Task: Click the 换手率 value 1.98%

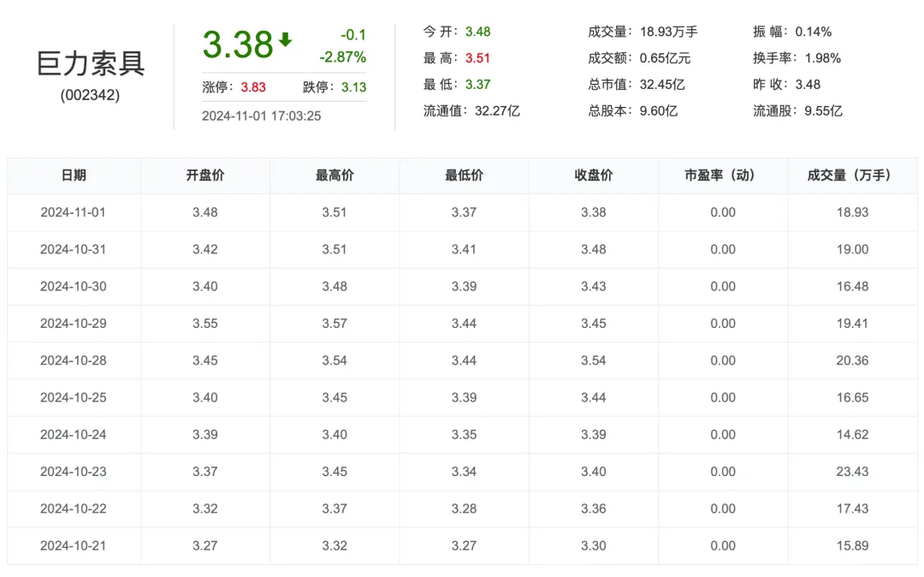Action: click(x=823, y=58)
